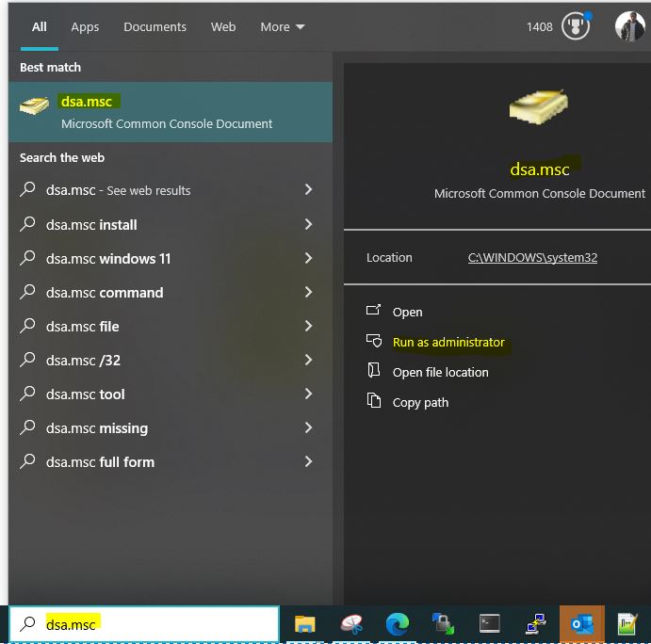The height and width of the screenshot is (644, 651).
Task: Switch to the Apps tab
Action: 85,27
